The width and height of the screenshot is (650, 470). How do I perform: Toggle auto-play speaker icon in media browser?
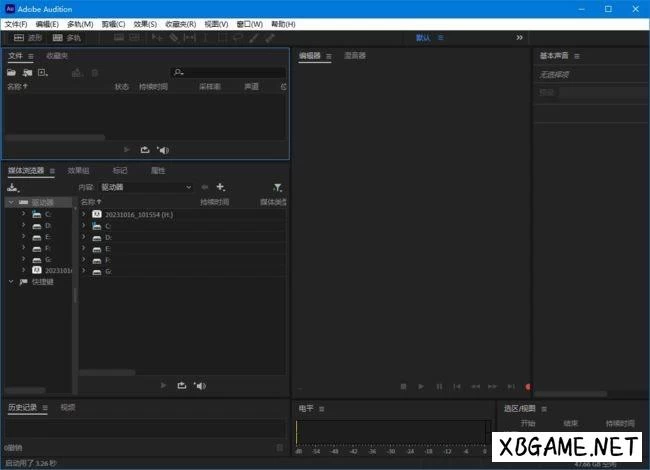(200, 385)
